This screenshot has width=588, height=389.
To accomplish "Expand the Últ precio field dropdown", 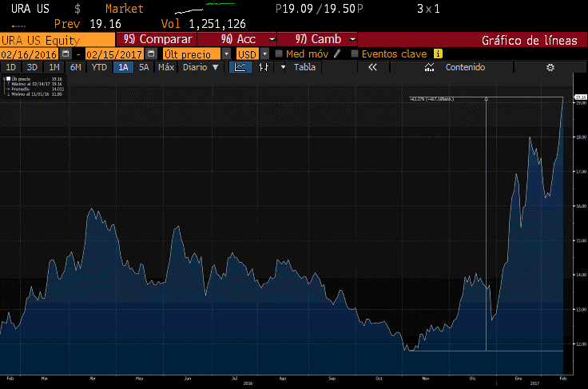I will 227,54.
